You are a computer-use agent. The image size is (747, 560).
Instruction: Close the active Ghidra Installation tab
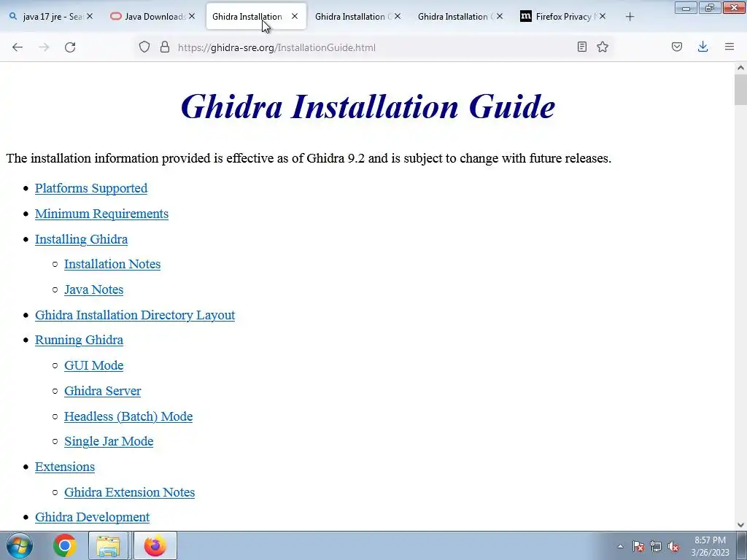point(295,16)
